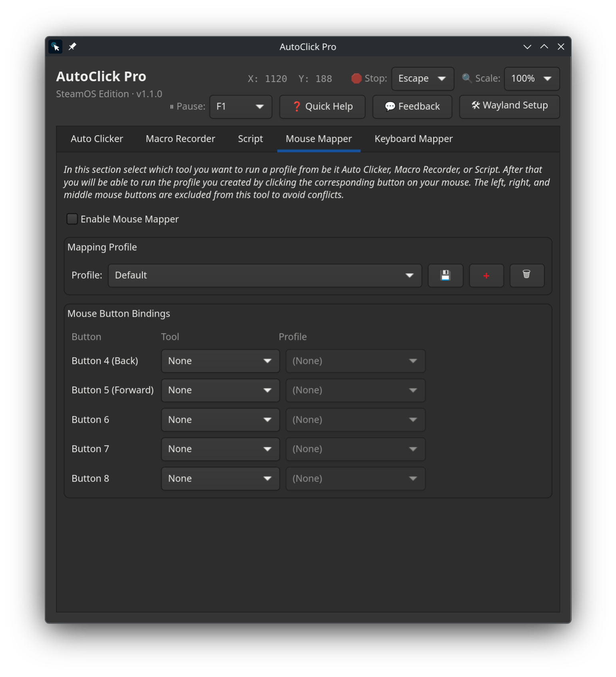The height and width of the screenshot is (677, 616).
Task: Open Tool dropdown for Button 4 (Back)
Action: click(220, 361)
